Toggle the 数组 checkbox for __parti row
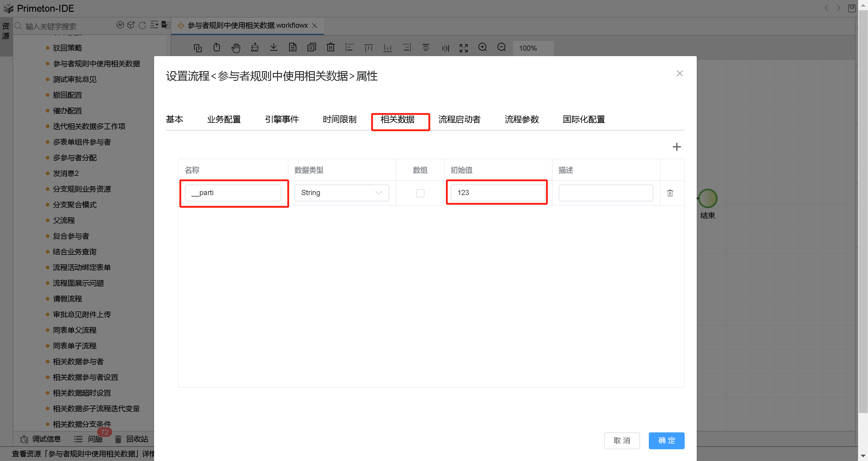This screenshot has width=868, height=461. (420, 193)
